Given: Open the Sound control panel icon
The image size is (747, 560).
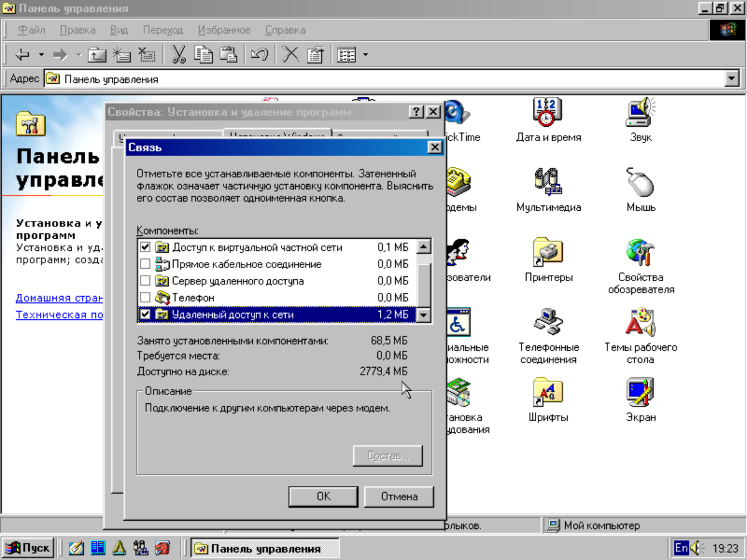Looking at the screenshot, I should (x=640, y=113).
